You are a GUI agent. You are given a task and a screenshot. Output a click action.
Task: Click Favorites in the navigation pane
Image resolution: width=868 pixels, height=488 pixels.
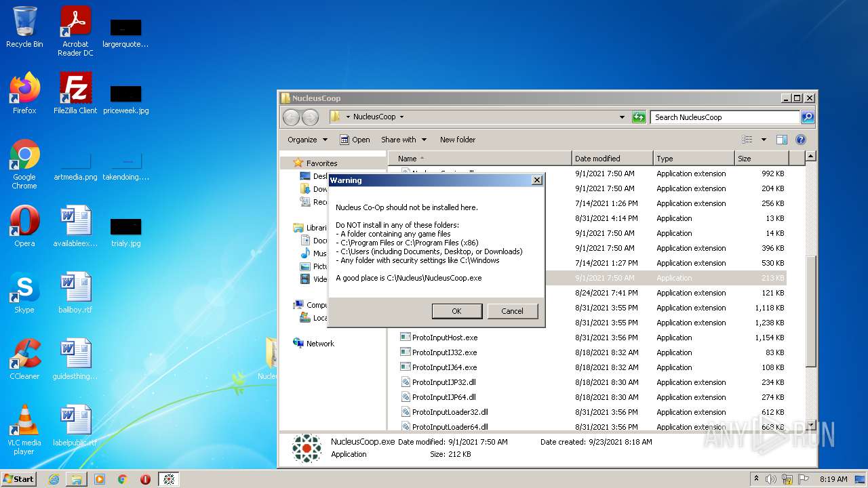coord(321,163)
